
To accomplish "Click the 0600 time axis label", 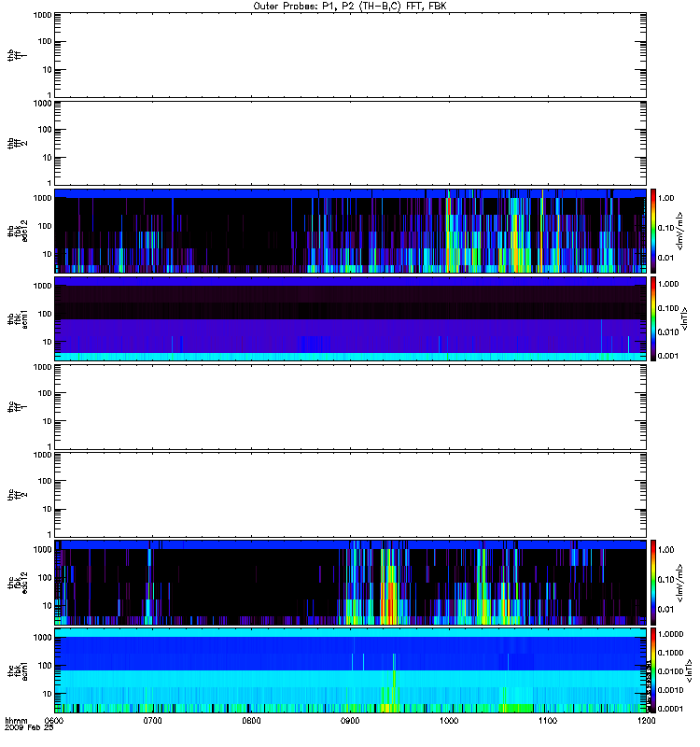I will (54, 721).
